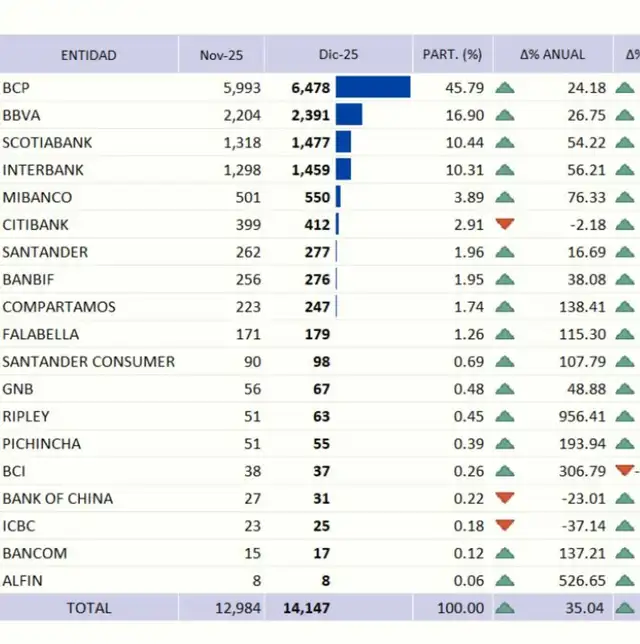This screenshot has height=644, width=640.
Task: Select the Δ% ANUAL column header
Action: 553,55
